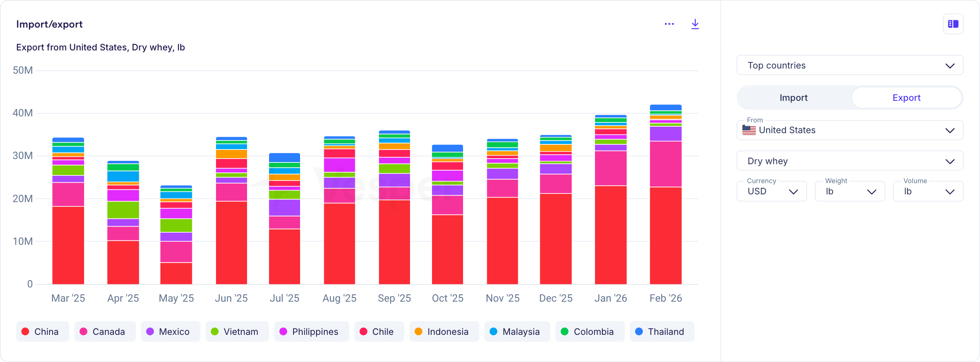Toggle the side panel layout icon

953,24
